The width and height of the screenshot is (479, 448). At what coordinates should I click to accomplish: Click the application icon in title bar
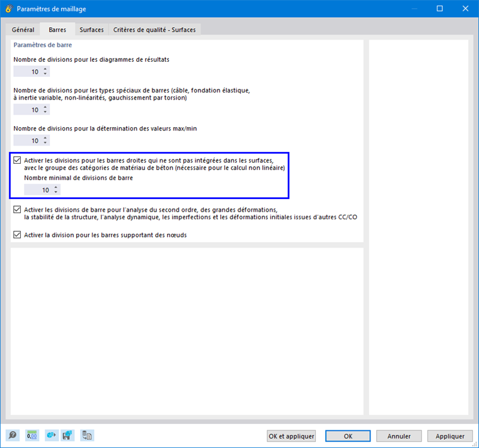[x=9, y=9]
